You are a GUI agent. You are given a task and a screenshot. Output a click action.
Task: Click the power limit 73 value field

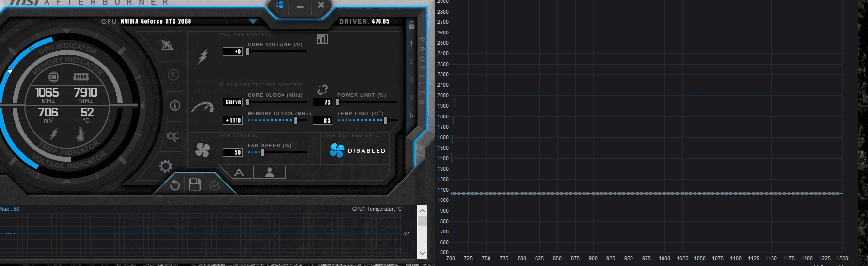[x=322, y=102]
